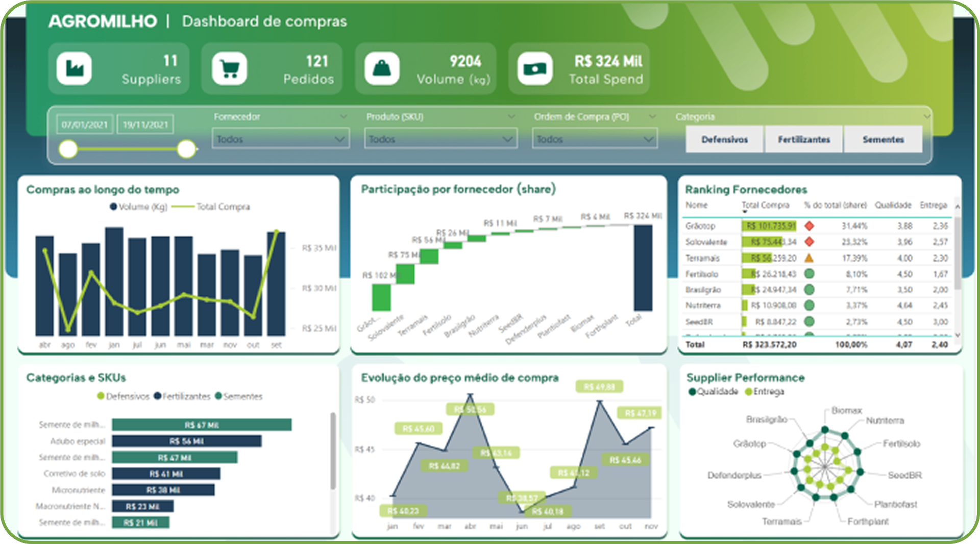Filter by Sementes category button

(x=883, y=139)
